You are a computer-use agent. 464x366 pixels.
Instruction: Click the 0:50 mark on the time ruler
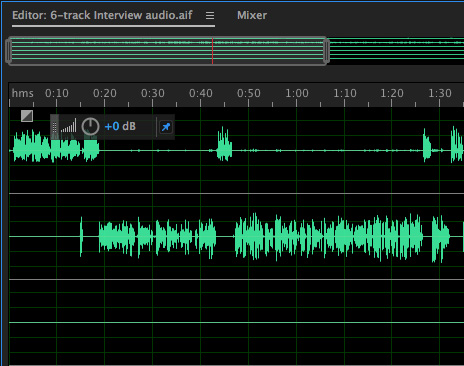[x=249, y=93]
